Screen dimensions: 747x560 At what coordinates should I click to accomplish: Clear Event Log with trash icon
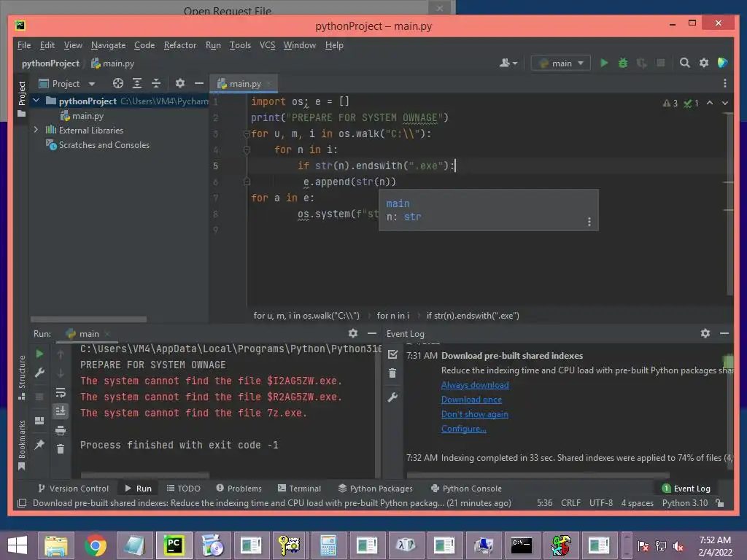[x=392, y=373]
